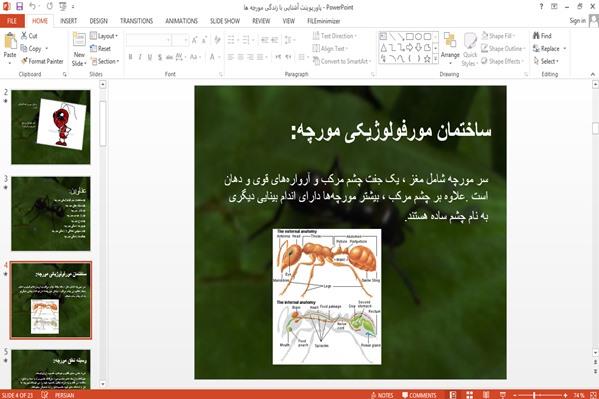This screenshot has width=599, height=399.
Task: Click the Save icon in quick access toolbar
Action: click(x=19, y=6)
